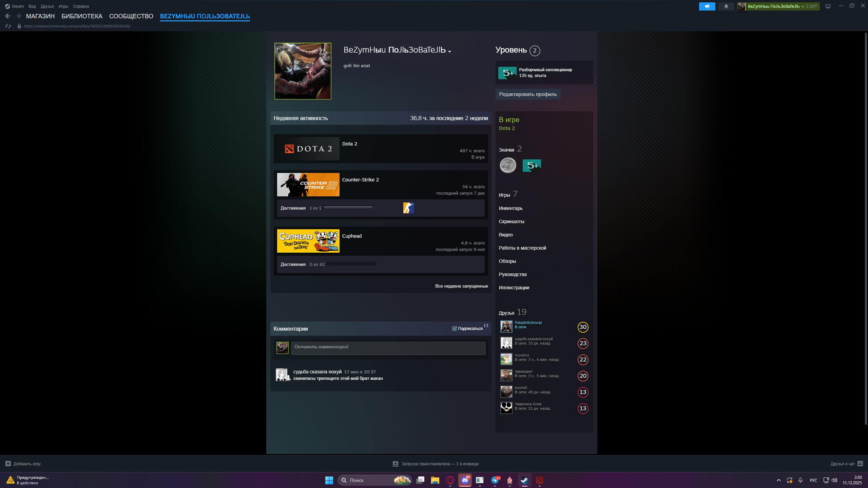Click the back navigation arrow
This screenshot has width=868, height=488.
click(8, 16)
